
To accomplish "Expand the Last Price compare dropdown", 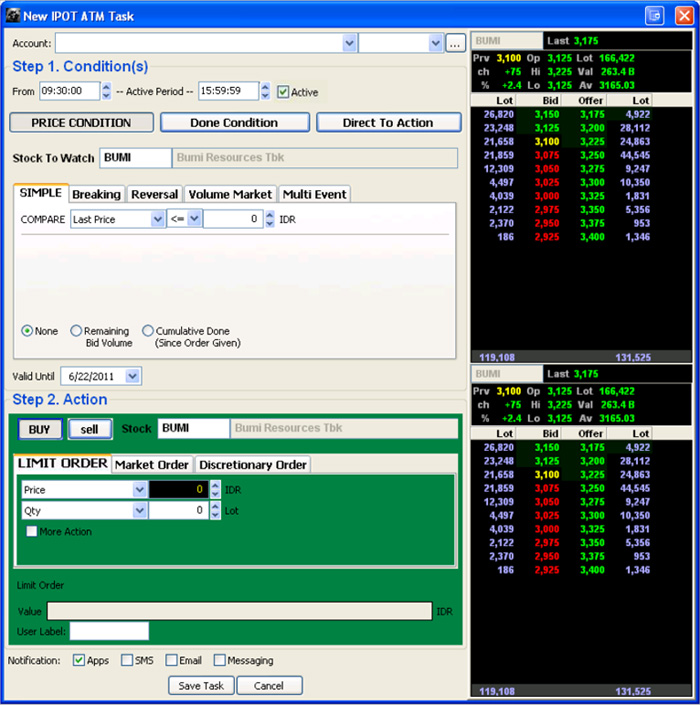I will (x=157, y=219).
